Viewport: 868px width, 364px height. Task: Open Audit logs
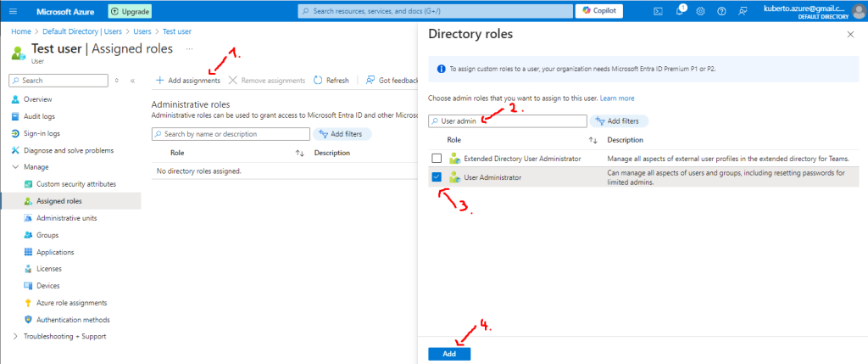[x=39, y=116]
